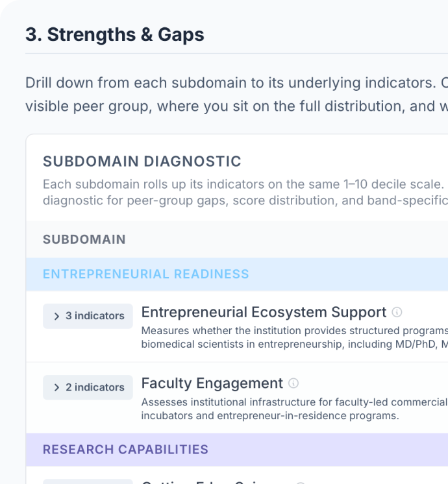Expand the "3 indicators" pill

88,316
